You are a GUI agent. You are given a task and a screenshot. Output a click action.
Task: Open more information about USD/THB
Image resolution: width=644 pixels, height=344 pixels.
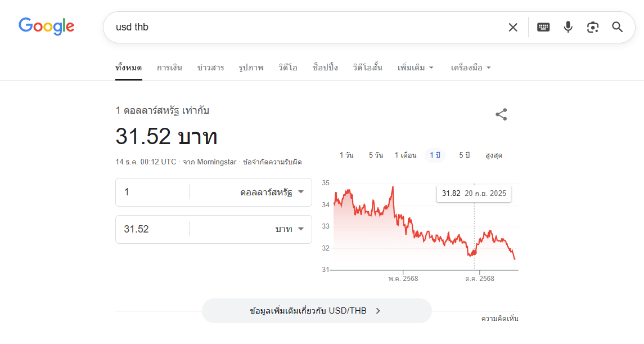pos(316,311)
